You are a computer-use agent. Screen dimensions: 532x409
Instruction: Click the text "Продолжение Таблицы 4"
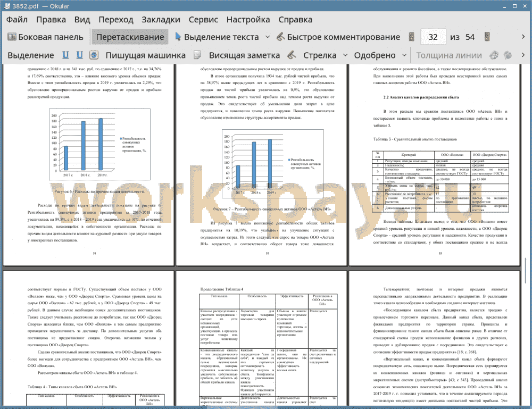(x=222, y=289)
